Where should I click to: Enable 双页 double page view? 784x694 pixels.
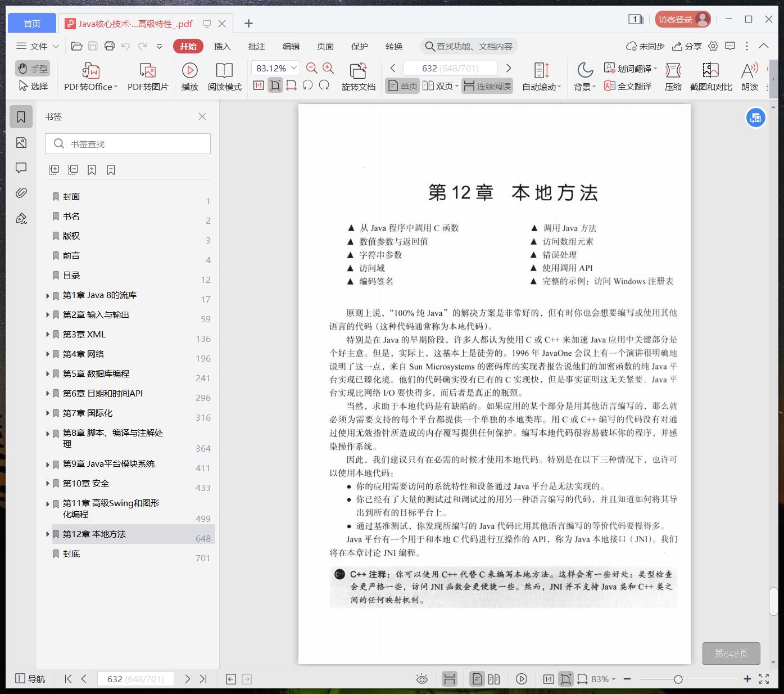point(440,86)
